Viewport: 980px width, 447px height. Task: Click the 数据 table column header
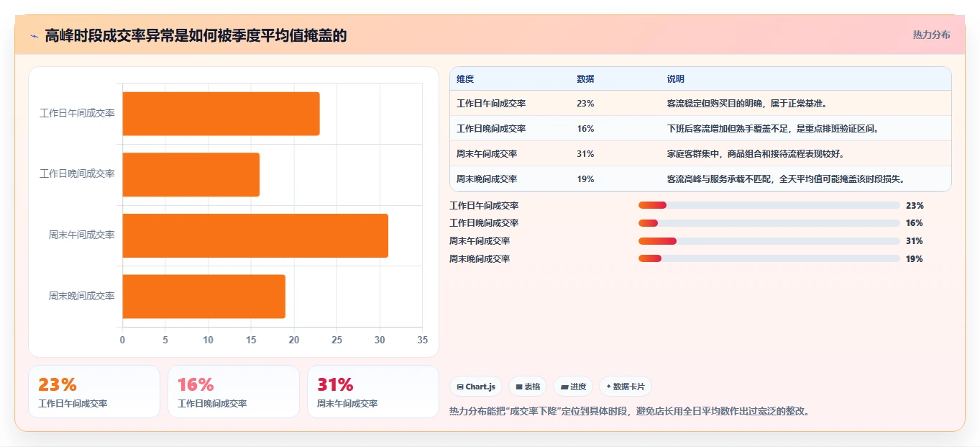click(585, 79)
